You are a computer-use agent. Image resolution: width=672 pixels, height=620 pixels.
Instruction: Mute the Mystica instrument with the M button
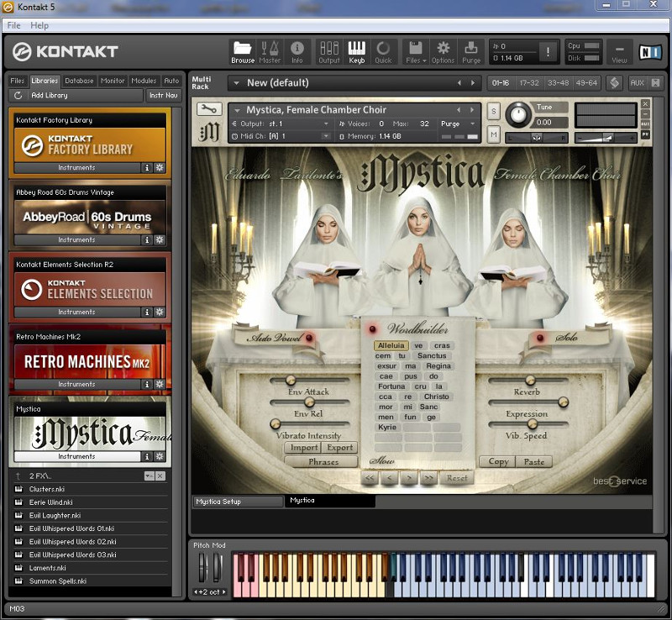click(493, 135)
